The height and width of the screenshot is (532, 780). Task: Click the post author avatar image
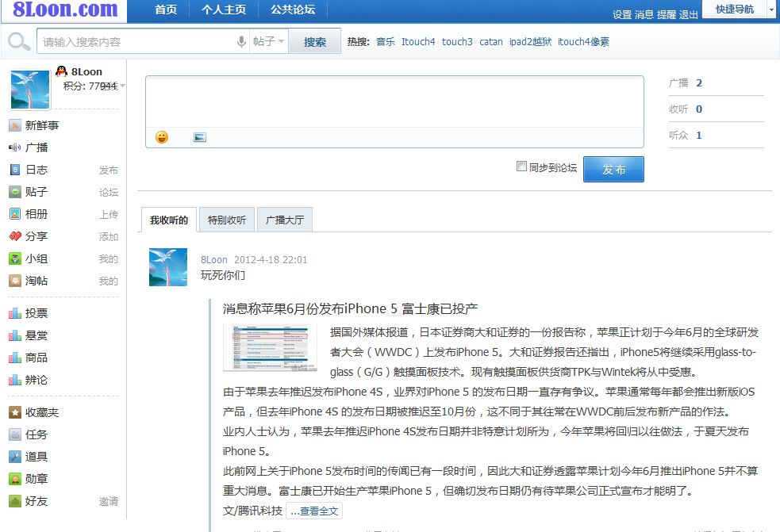click(x=168, y=267)
